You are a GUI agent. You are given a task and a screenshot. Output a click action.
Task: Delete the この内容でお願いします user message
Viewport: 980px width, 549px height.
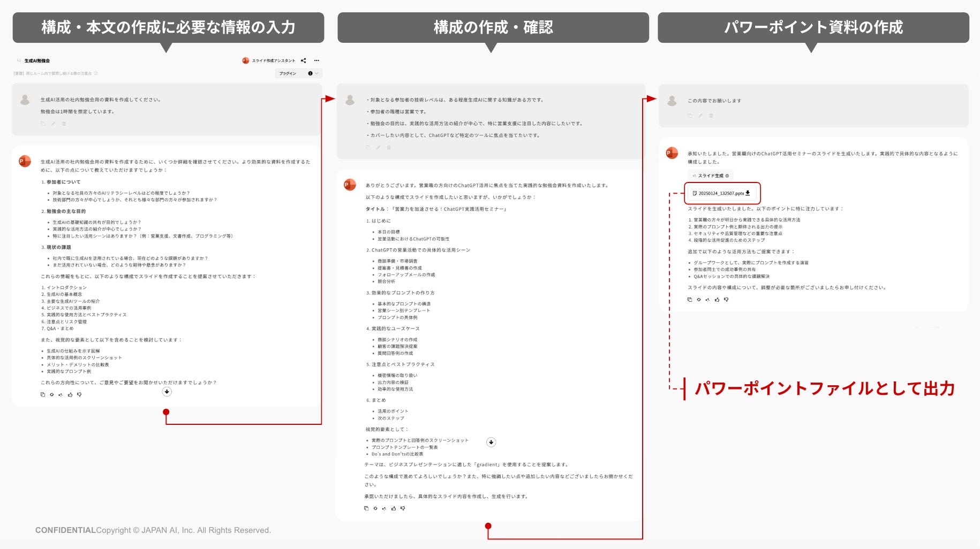point(711,116)
